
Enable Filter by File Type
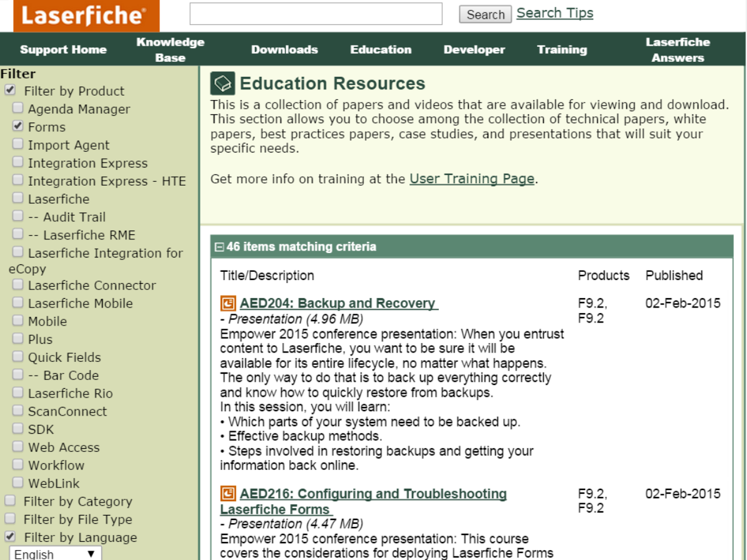point(10,519)
